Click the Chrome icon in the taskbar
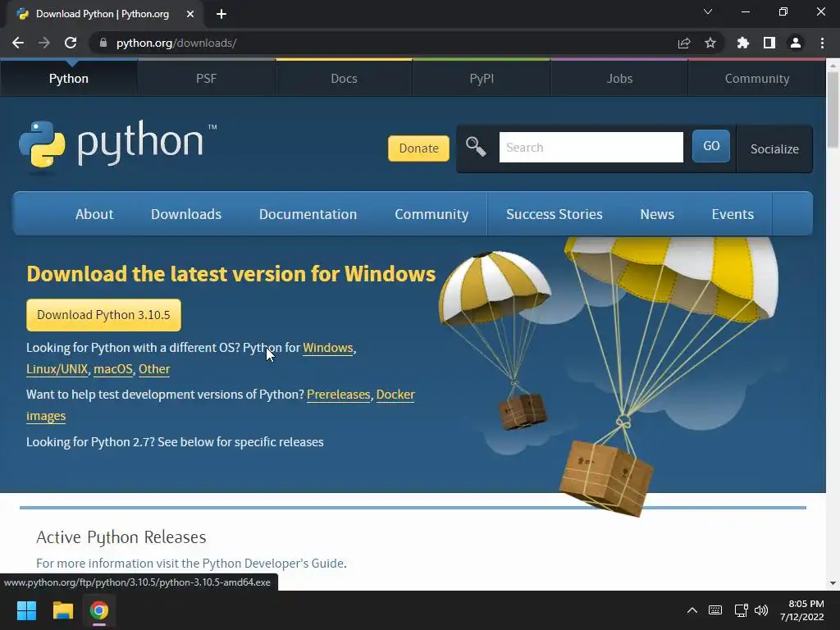 99,610
